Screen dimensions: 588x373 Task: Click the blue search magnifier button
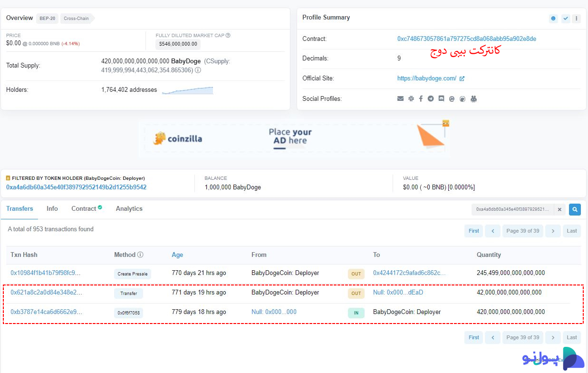pyautogui.click(x=575, y=209)
